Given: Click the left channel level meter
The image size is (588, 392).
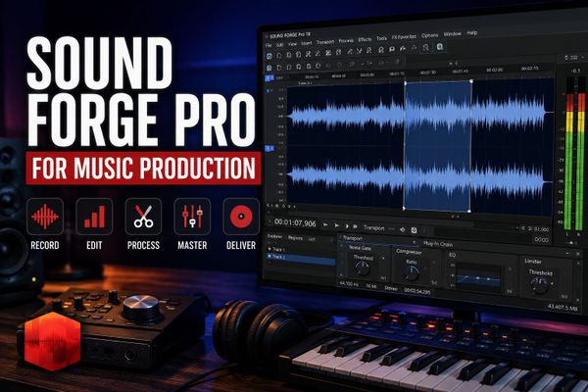Looking at the screenshot, I should point(568,154).
